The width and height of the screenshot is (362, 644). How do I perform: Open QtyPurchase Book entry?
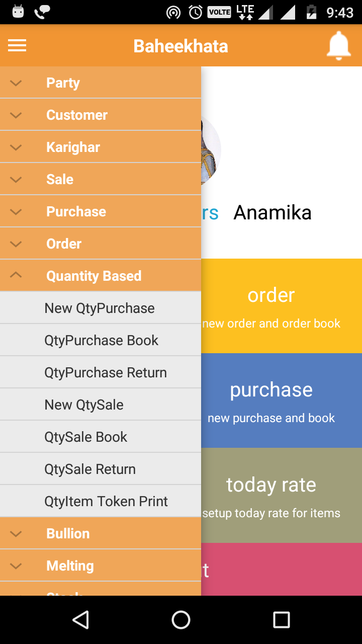pyautogui.click(x=101, y=340)
